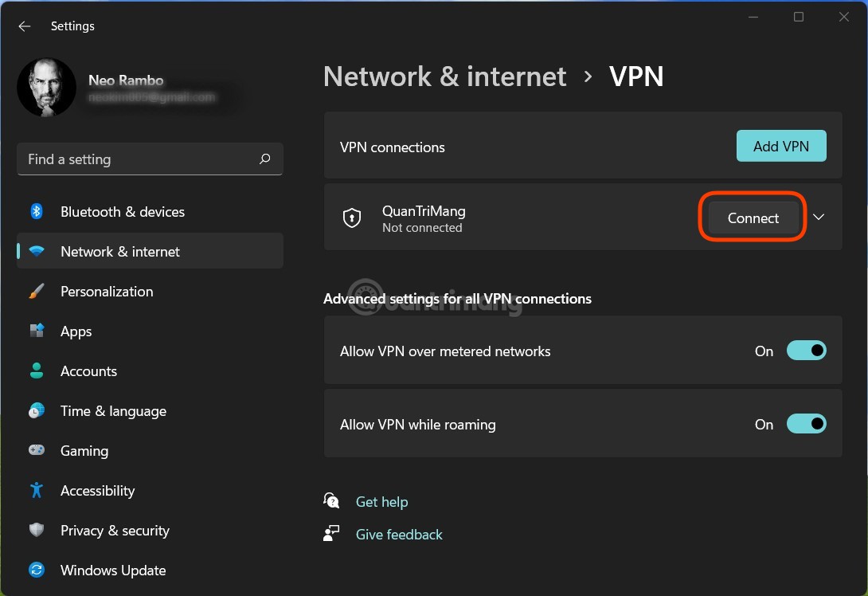Screen dimensions: 868x596
Task: Turn off Allow VPN over metered networks
Action: click(806, 351)
